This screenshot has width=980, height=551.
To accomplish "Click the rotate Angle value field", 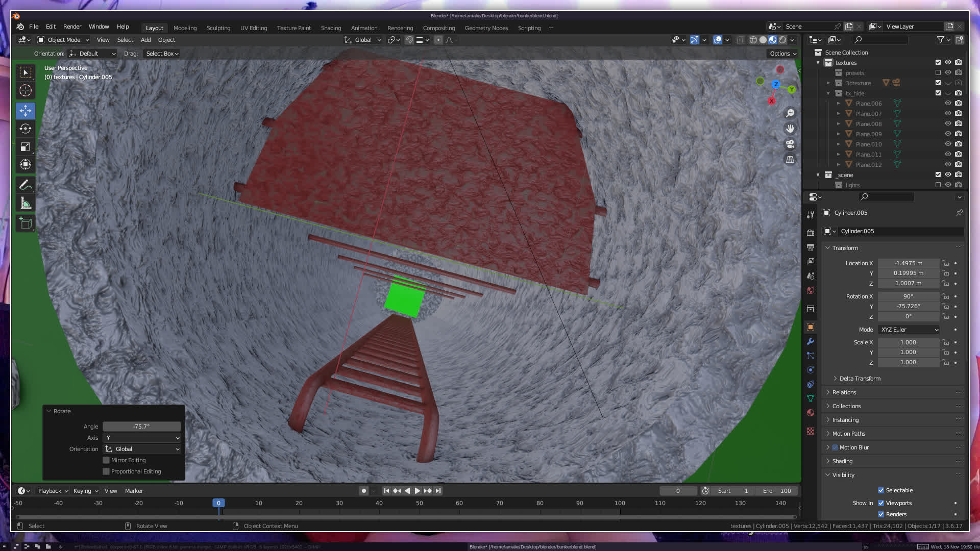I will coord(142,427).
